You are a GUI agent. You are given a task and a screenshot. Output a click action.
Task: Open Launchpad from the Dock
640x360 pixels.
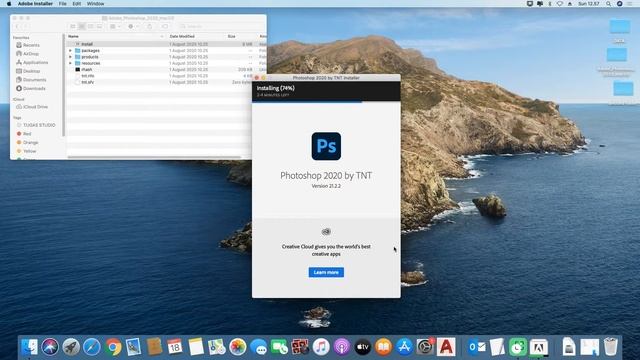coord(71,347)
